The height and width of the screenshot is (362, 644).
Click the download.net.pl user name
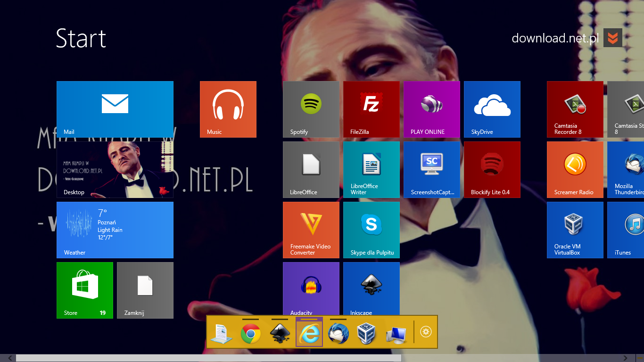pyautogui.click(x=555, y=38)
